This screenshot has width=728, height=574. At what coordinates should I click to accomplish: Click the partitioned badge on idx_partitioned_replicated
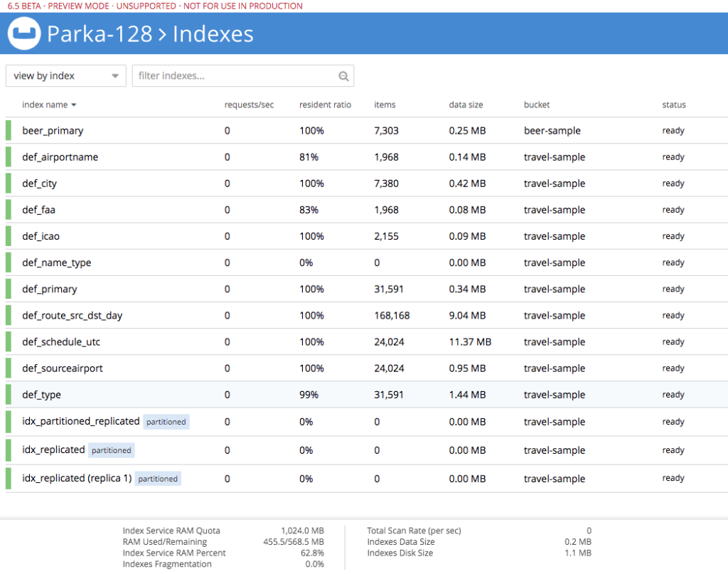tap(166, 421)
